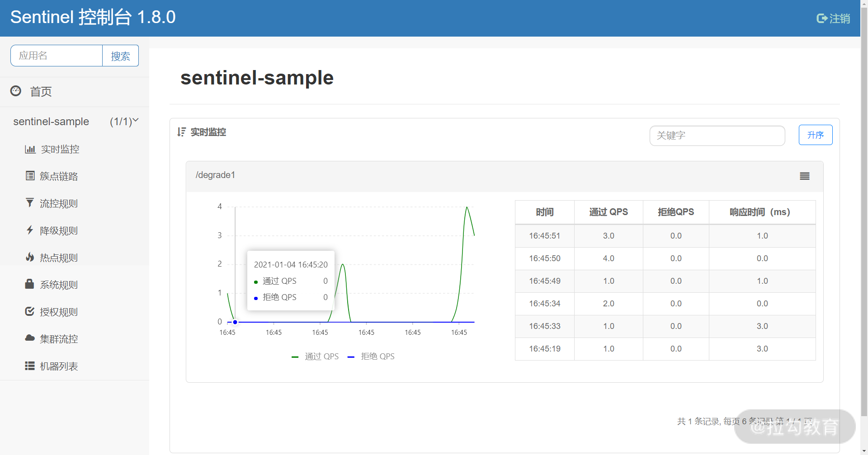
Task: Open 热点规则 menu item
Action: click(x=59, y=258)
